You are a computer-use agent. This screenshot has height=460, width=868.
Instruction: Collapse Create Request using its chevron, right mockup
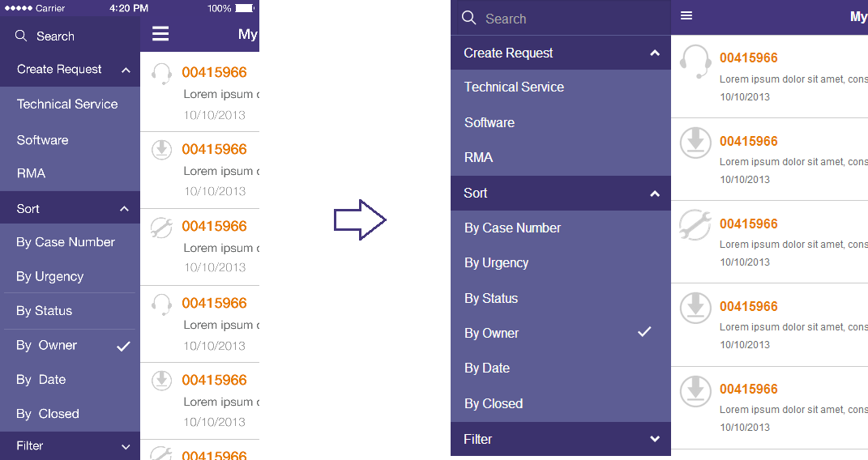(655, 53)
